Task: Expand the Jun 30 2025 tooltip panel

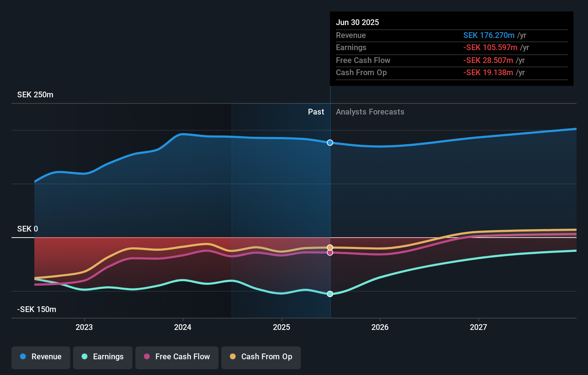Action: point(357,22)
